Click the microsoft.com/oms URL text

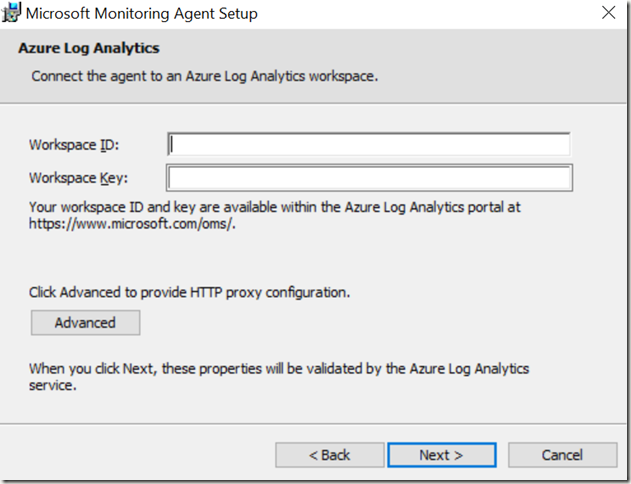pos(132,224)
